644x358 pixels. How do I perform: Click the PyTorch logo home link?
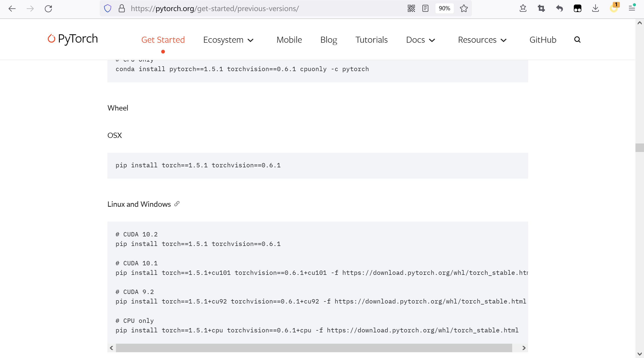(x=73, y=39)
